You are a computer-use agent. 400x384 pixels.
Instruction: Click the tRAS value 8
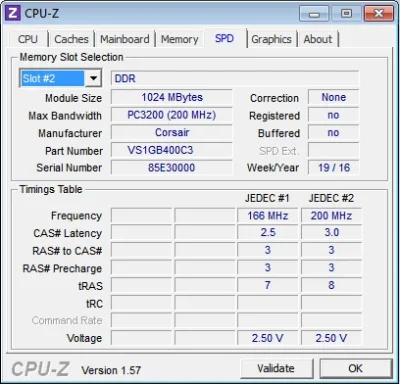[331, 285]
